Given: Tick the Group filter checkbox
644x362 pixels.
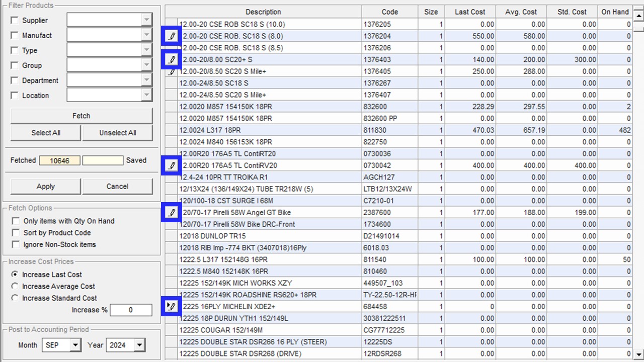Looking at the screenshot, I should click(15, 65).
